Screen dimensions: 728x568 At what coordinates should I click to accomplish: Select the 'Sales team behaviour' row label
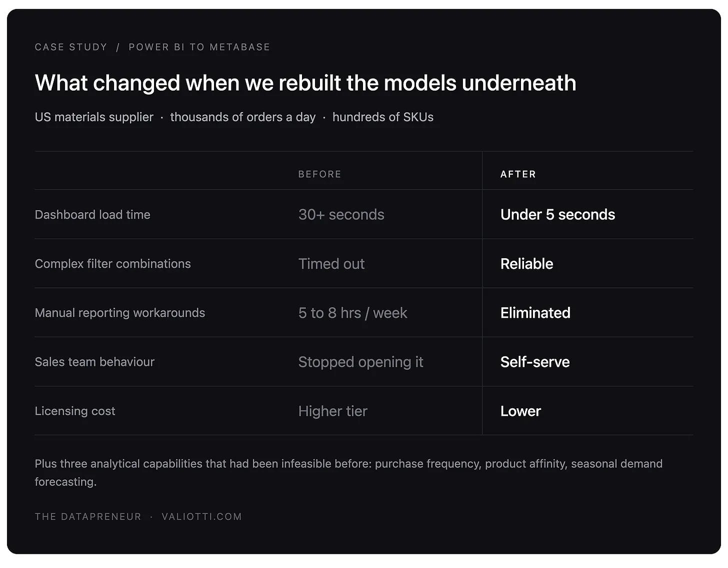pyautogui.click(x=94, y=362)
